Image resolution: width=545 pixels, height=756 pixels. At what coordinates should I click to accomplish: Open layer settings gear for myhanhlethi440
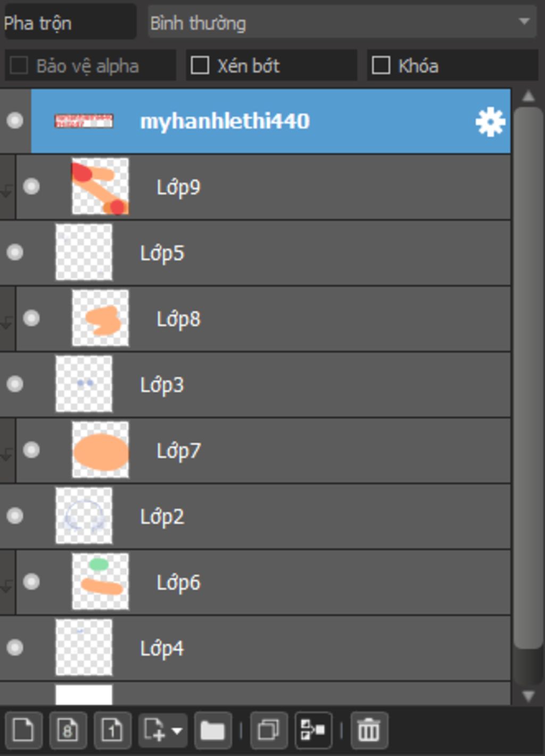pyautogui.click(x=490, y=122)
